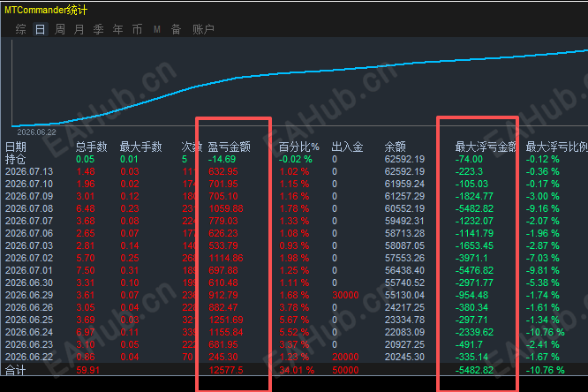The image size is (588, 392).
Task: Click floating loss value -5476.82
Action: pos(474,270)
